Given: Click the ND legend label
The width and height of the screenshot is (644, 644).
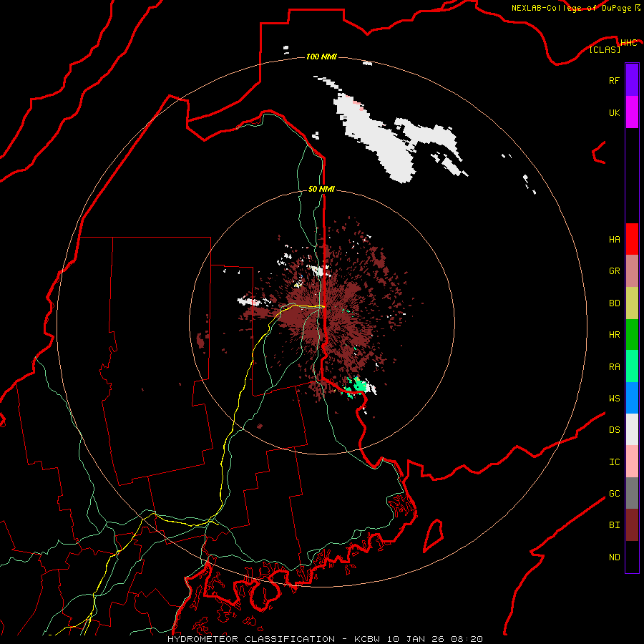Looking at the screenshot, I should click(x=614, y=557).
